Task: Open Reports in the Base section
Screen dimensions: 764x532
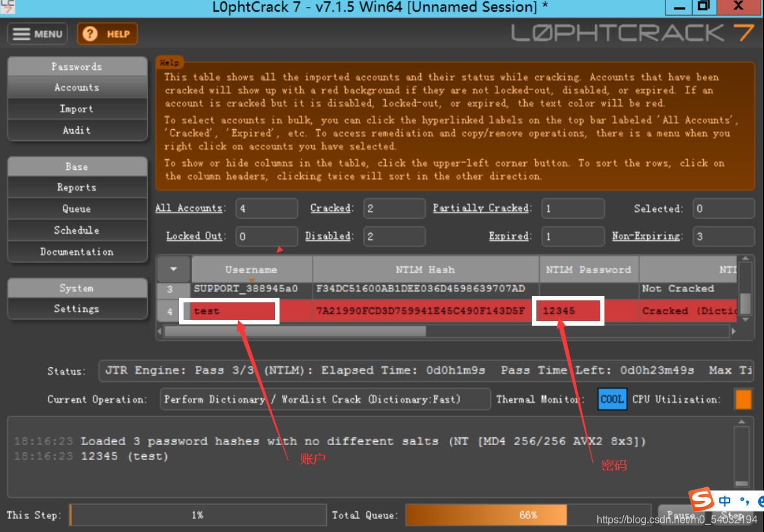Action: pos(77,187)
